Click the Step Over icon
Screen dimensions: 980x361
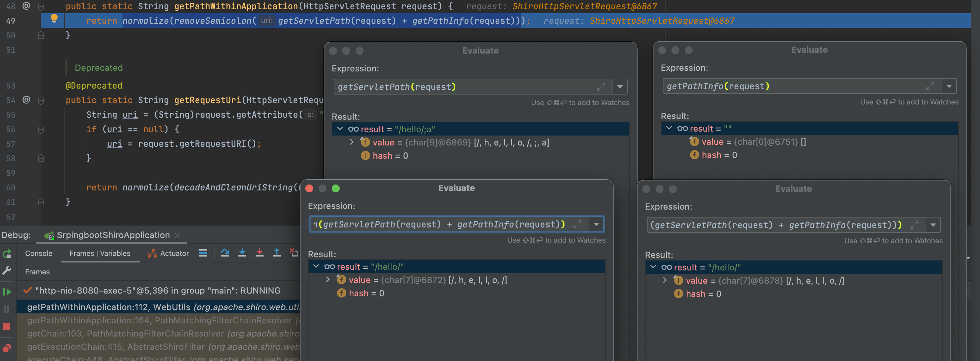point(225,253)
